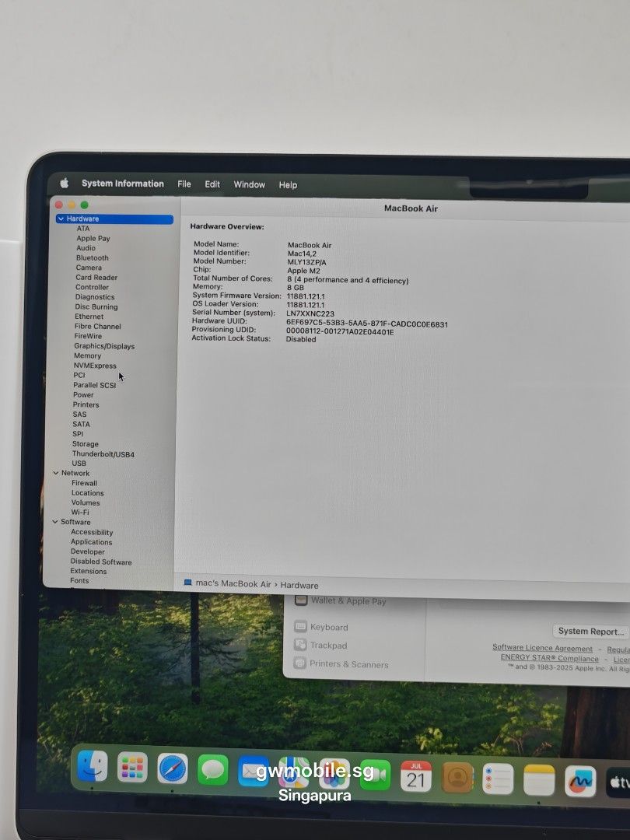Select Apple Pay in the sidebar

(x=93, y=239)
